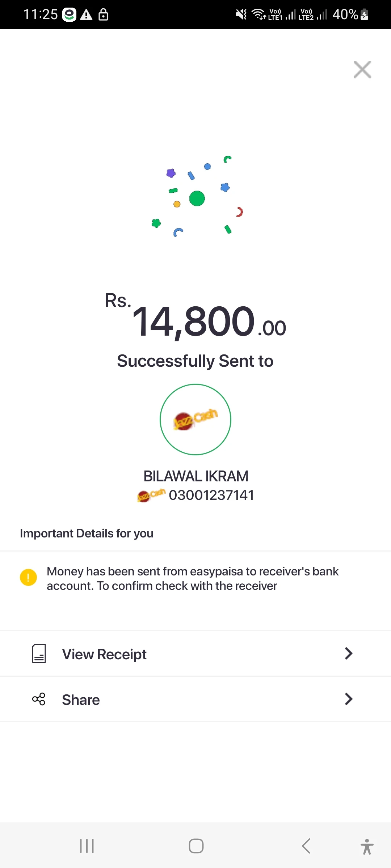Screen dimensions: 391x868
Task: Tap the yellow exclamation info icon
Action: [28, 577]
